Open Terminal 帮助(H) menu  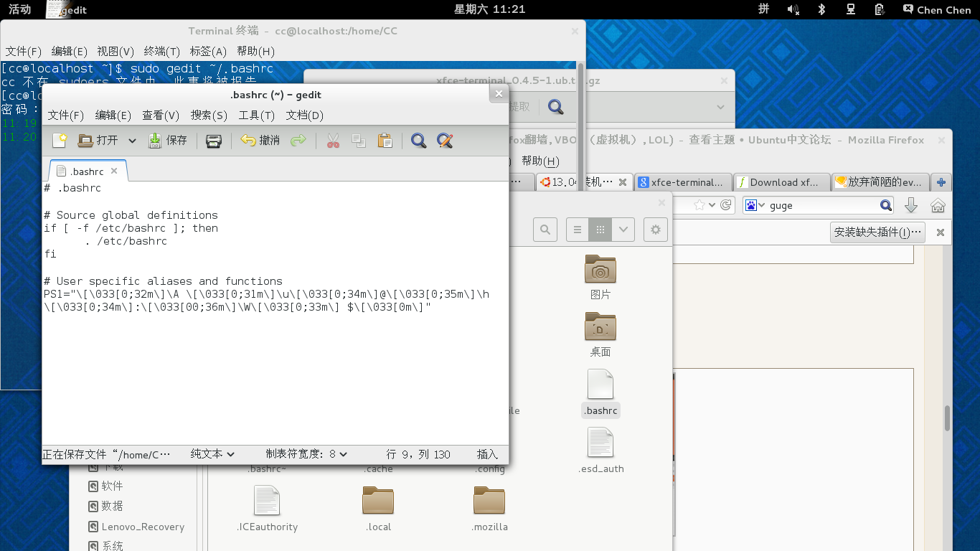coord(255,51)
